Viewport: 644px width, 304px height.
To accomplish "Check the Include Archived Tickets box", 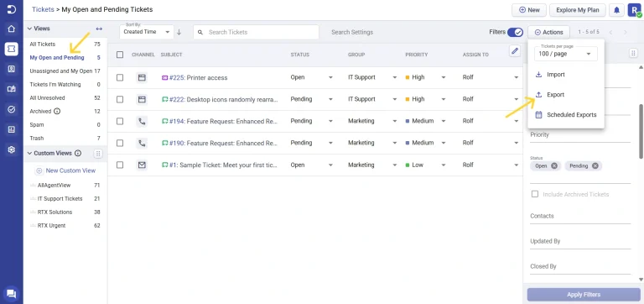I will (535, 194).
